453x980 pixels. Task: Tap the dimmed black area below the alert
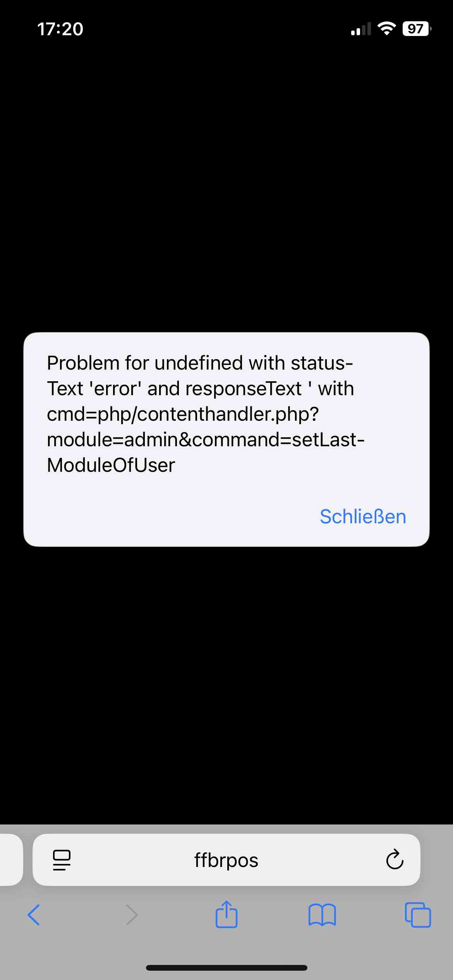[226, 685]
